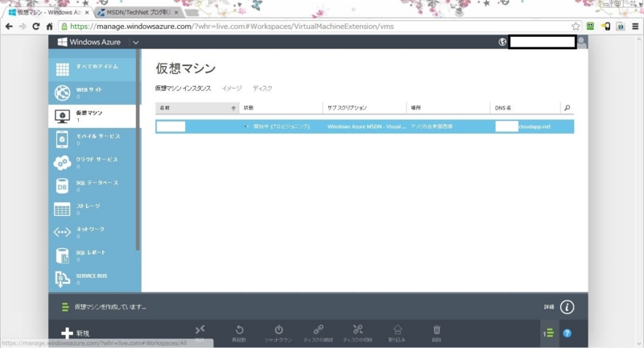Image resolution: width=644 pixels, height=348 pixels.
Task: Click 詳細 link in notification bar
Action: click(549, 307)
